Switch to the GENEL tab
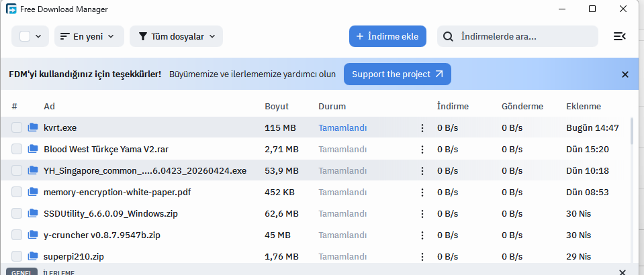Image resolution: width=644 pixels, height=275 pixels. tap(21, 272)
